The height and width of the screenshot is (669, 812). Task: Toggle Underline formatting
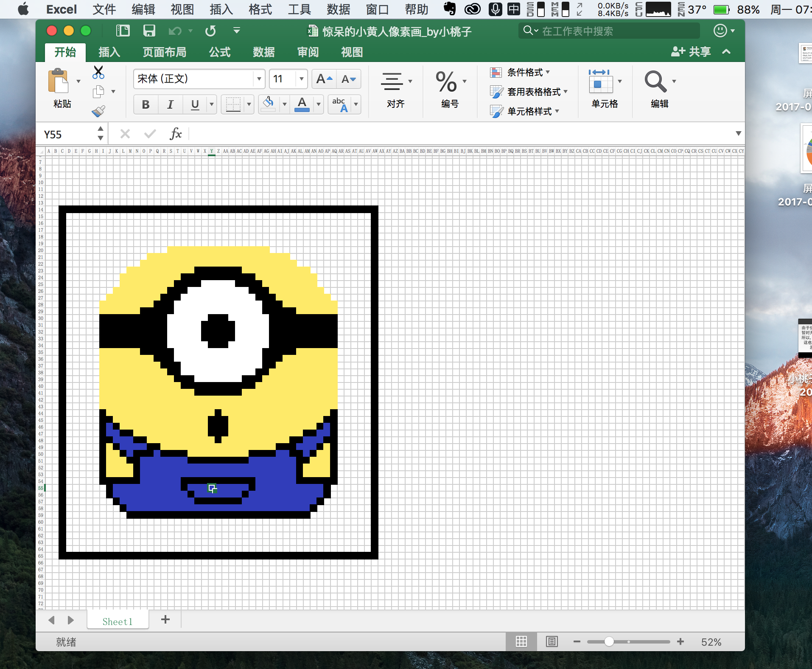point(195,104)
